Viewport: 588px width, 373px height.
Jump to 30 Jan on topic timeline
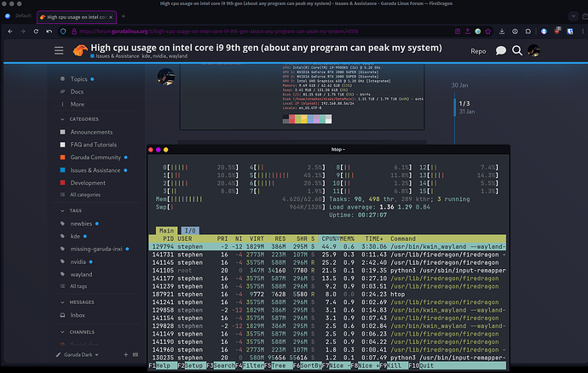click(459, 85)
